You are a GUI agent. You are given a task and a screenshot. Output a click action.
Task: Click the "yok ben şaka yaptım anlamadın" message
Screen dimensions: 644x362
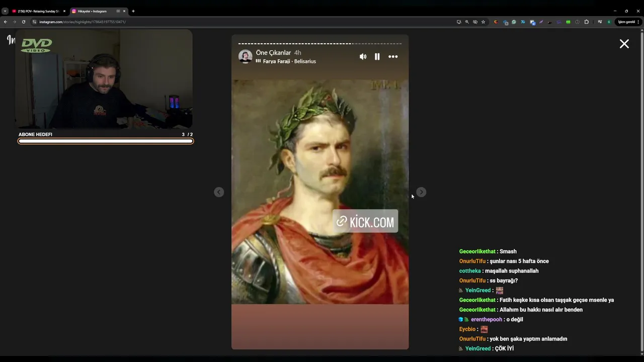pyautogui.click(x=528, y=339)
